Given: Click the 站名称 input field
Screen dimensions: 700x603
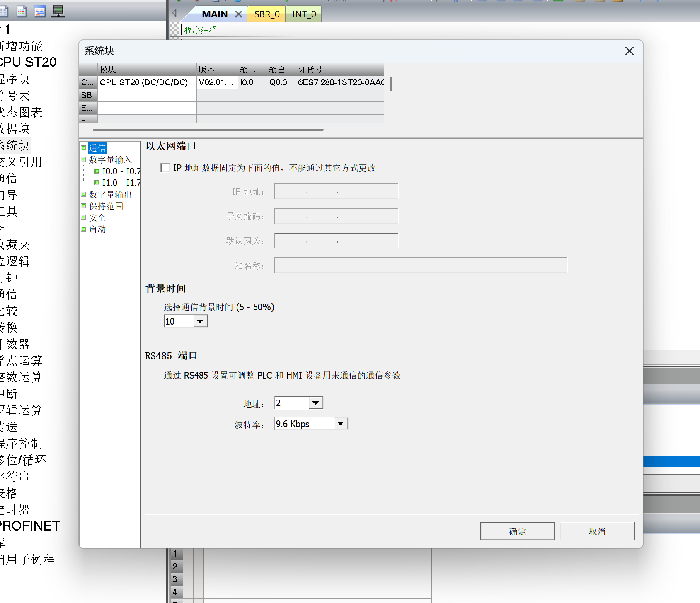Looking at the screenshot, I should click(x=421, y=265).
